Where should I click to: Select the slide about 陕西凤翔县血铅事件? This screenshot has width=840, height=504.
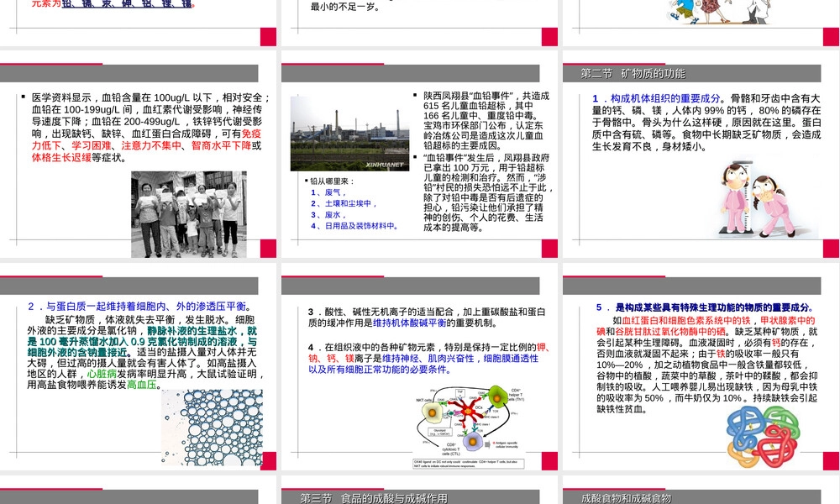point(419,155)
